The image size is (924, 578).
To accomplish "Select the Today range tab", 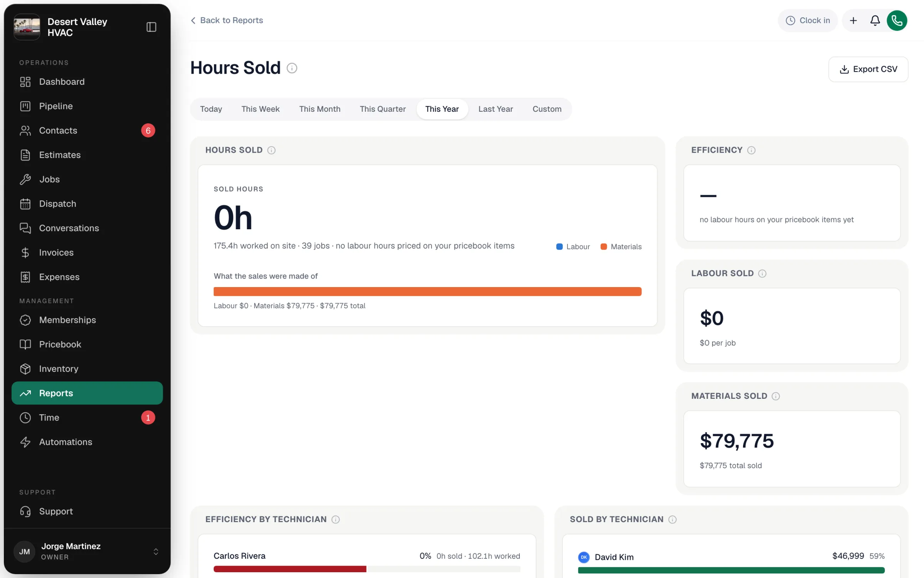I will tap(211, 109).
